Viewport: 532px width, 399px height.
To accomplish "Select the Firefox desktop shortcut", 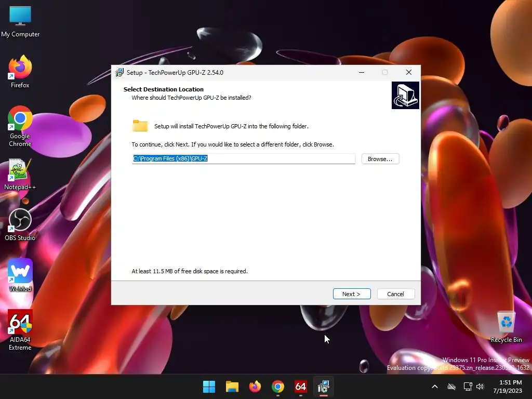I will (20, 72).
